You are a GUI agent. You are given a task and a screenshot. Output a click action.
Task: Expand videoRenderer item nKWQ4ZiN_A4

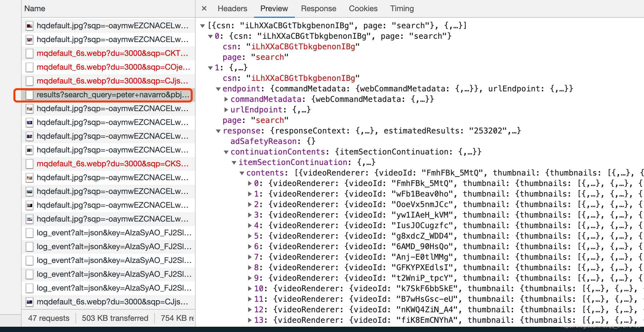pos(250,310)
